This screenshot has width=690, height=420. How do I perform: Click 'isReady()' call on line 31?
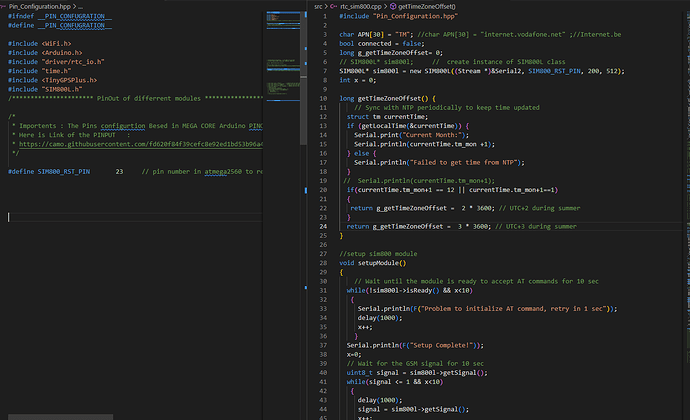click(421, 291)
